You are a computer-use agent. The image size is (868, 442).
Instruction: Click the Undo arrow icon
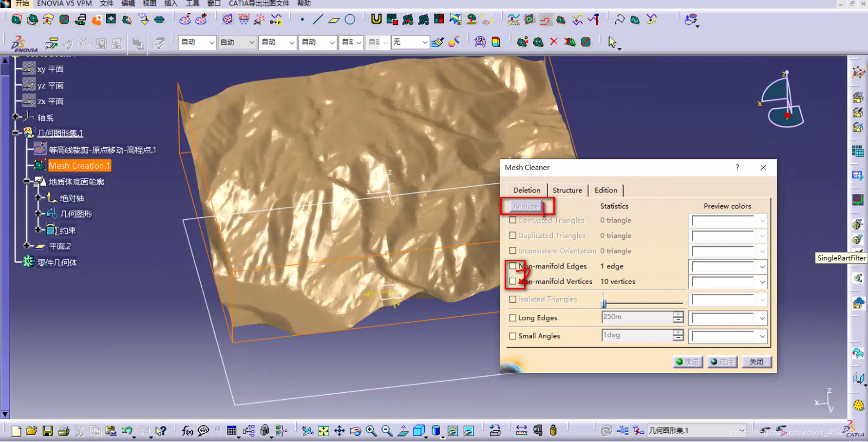pos(127,431)
